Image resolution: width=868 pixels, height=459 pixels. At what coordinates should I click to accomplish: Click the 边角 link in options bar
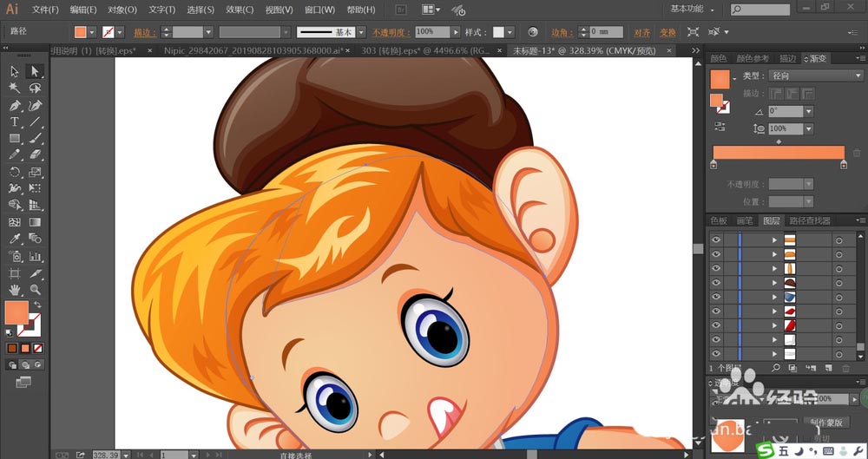(562, 33)
